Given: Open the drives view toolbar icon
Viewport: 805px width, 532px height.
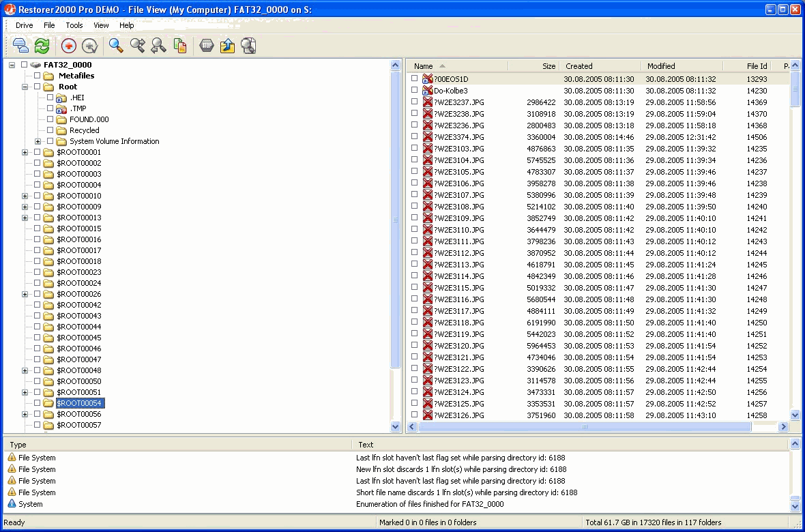Looking at the screenshot, I should coord(20,46).
